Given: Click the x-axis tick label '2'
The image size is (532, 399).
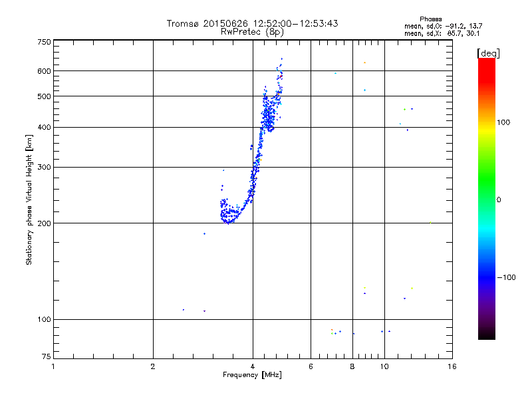Looking at the screenshot, I should [x=153, y=366].
